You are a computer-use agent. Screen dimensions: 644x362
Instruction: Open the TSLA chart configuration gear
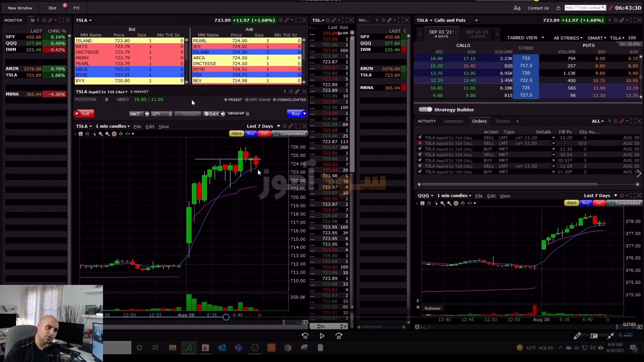(x=284, y=126)
